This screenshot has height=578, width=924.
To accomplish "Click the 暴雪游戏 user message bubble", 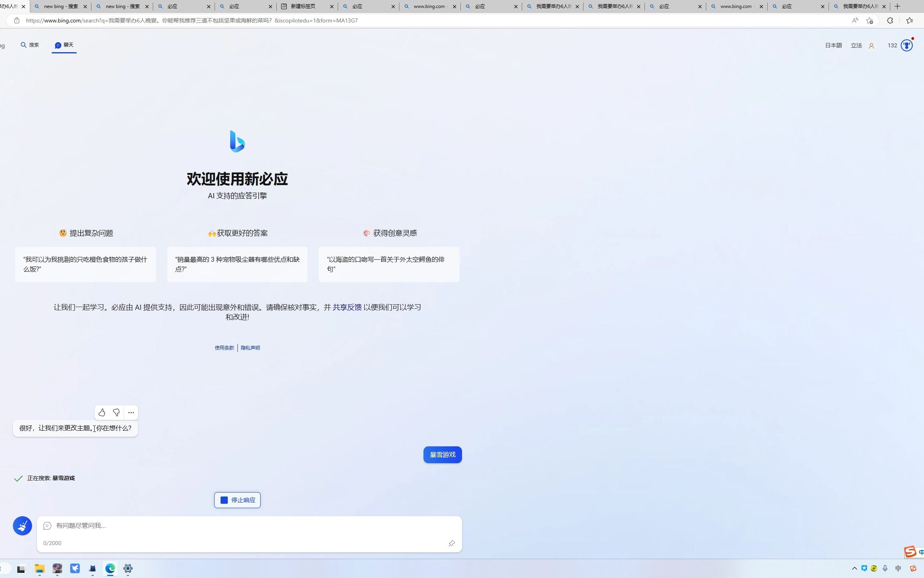I will 443,455.
